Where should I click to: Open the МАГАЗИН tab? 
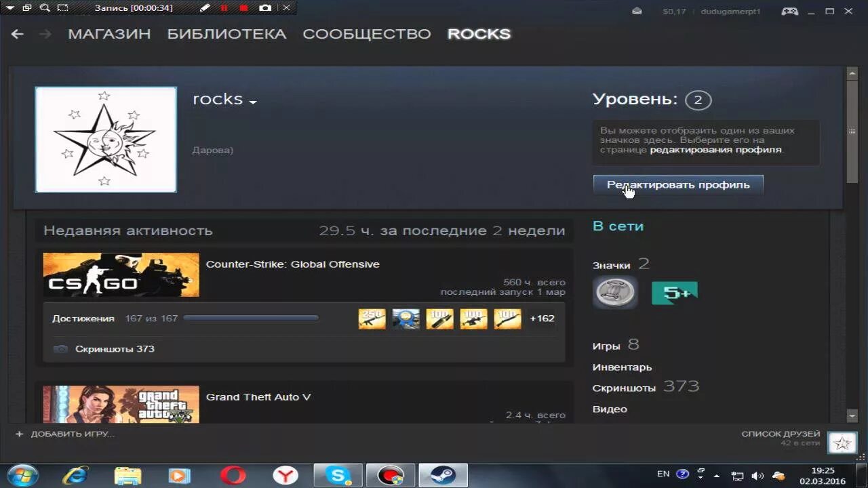point(109,34)
